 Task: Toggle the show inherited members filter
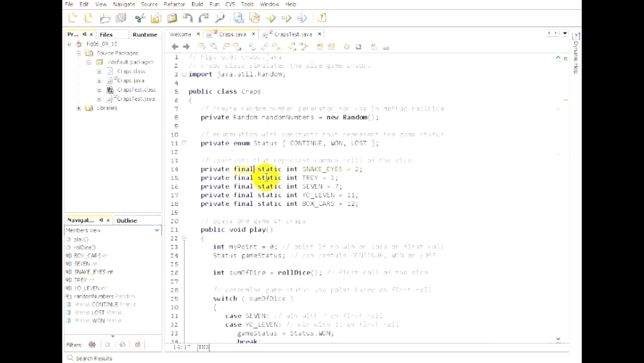point(92,345)
